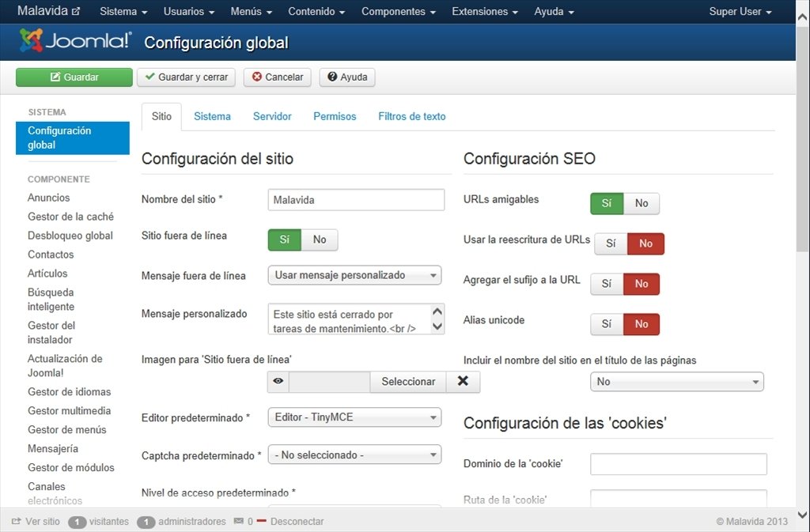The width and height of the screenshot is (810, 532).
Task: Open the Componentes menu
Action: click(399, 11)
